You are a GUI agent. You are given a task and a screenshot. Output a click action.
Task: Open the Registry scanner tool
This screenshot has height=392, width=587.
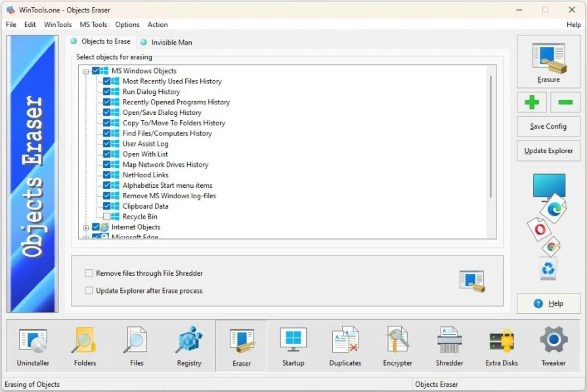pos(189,347)
